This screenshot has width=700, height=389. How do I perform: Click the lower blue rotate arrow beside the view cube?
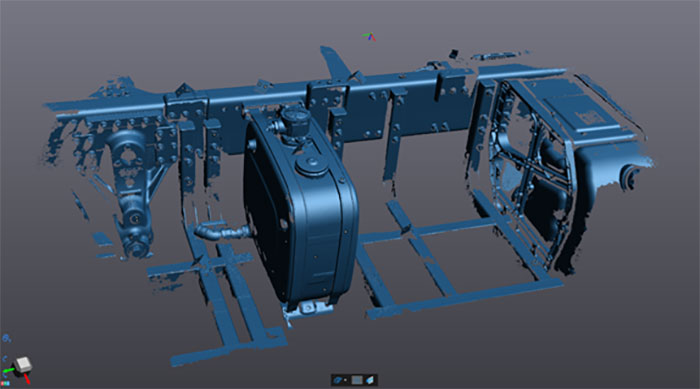coord(4,375)
